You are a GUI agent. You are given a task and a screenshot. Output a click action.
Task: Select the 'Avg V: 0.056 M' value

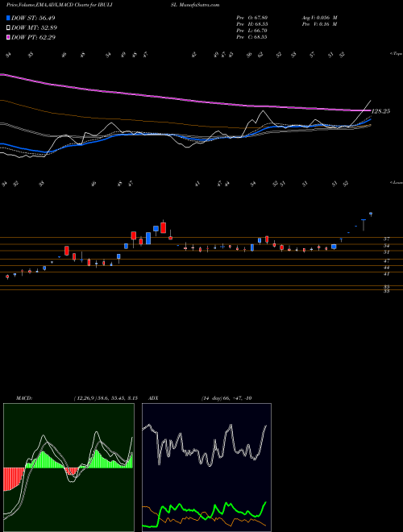(319, 18)
